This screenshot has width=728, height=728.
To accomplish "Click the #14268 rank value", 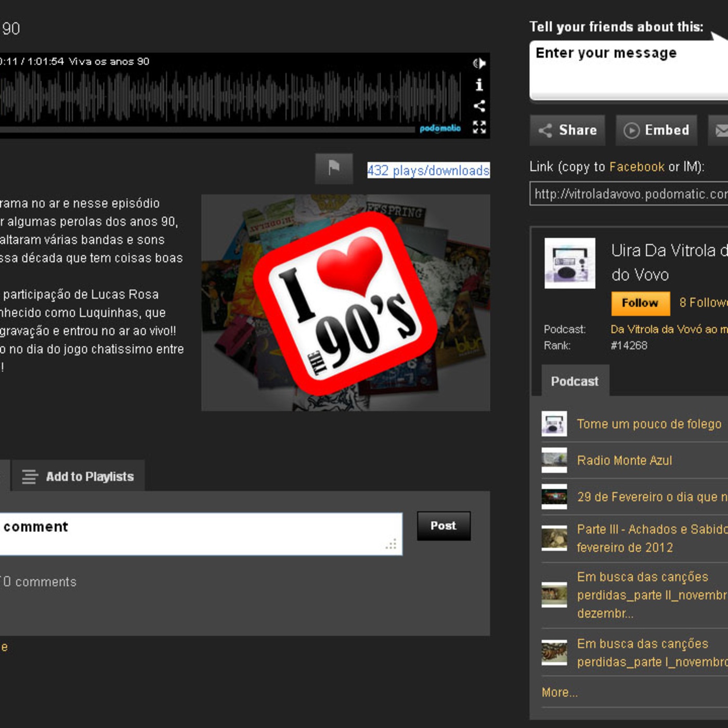I will 629,345.
